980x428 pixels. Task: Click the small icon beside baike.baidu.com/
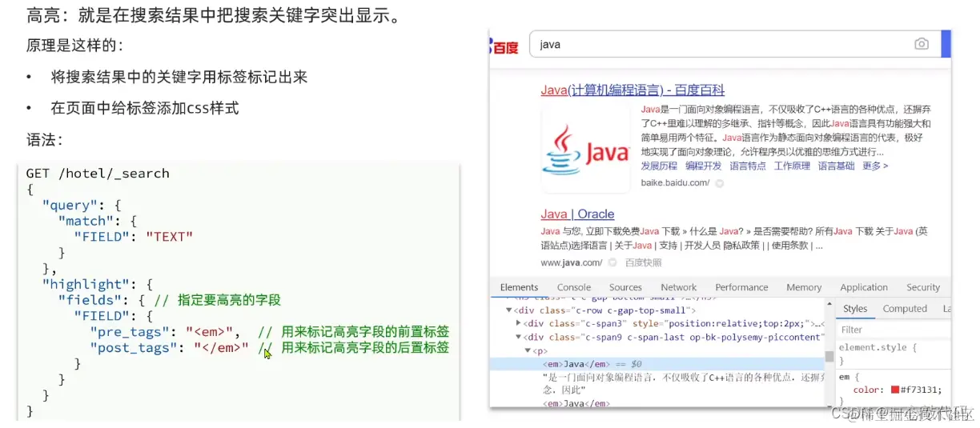719,183
